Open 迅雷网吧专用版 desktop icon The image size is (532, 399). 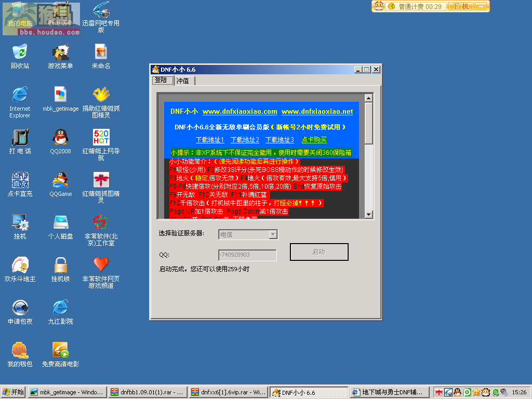click(101, 17)
